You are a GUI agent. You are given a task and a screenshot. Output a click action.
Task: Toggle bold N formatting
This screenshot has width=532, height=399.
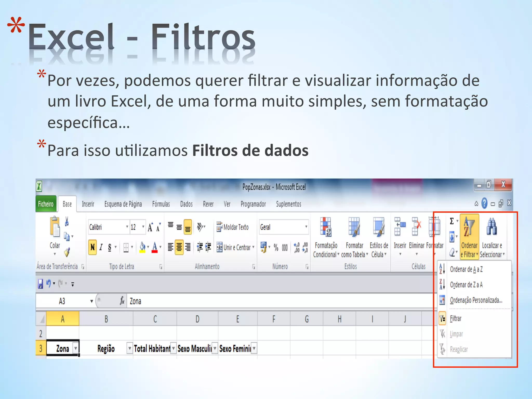92,247
